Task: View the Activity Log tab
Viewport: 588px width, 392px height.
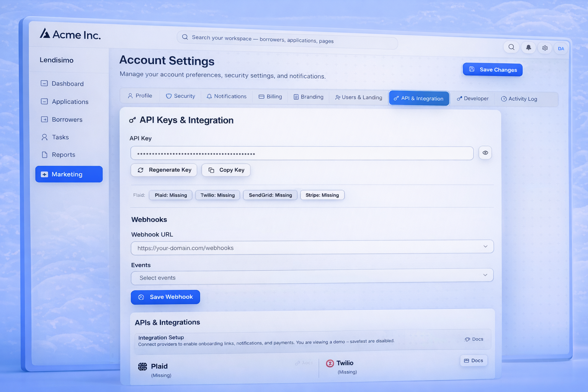Action: (519, 99)
